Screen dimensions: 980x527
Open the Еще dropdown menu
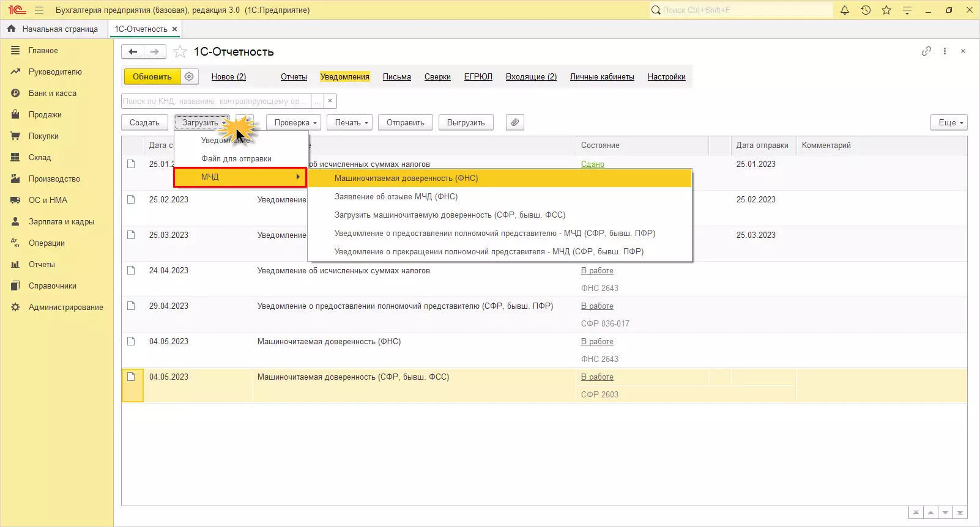[x=949, y=123]
